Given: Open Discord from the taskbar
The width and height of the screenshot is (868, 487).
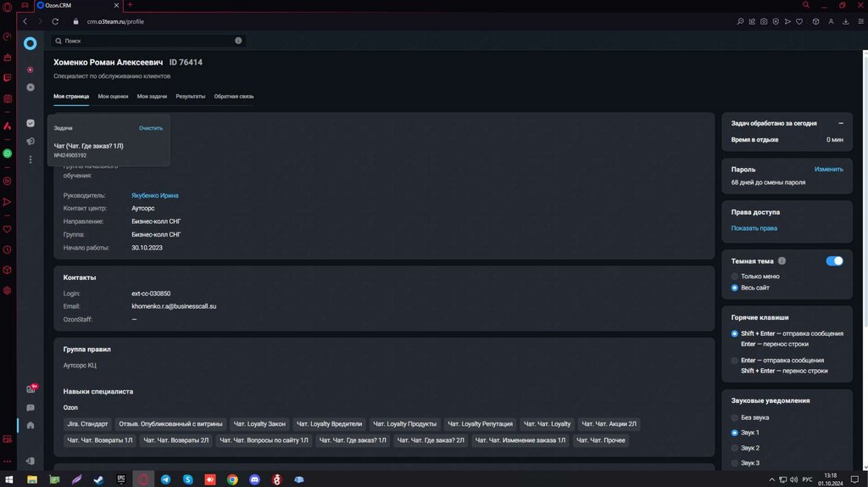Looking at the screenshot, I should [x=254, y=479].
